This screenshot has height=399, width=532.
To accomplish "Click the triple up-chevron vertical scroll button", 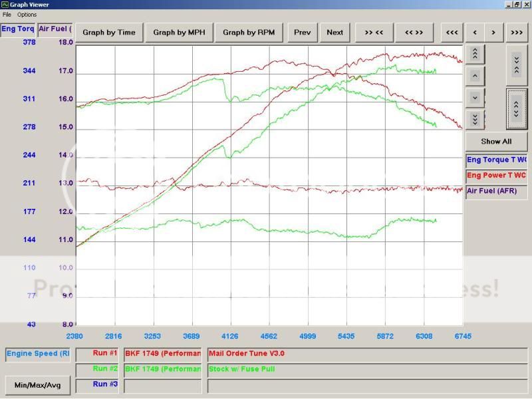I will 474,55.
